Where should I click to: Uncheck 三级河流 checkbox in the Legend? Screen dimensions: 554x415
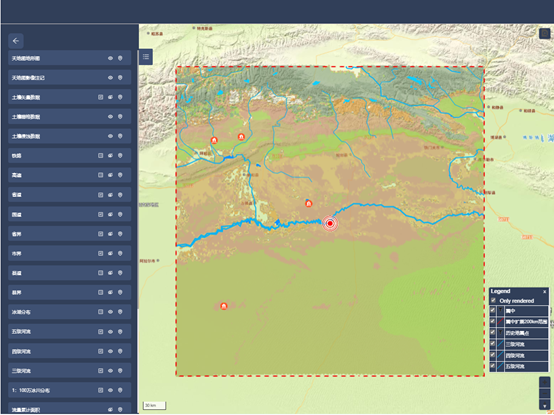click(493, 344)
